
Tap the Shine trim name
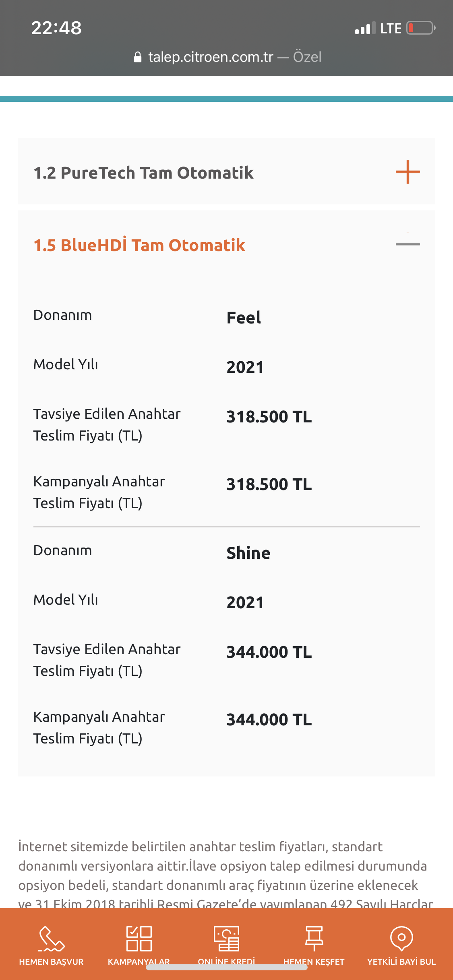[x=248, y=553]
